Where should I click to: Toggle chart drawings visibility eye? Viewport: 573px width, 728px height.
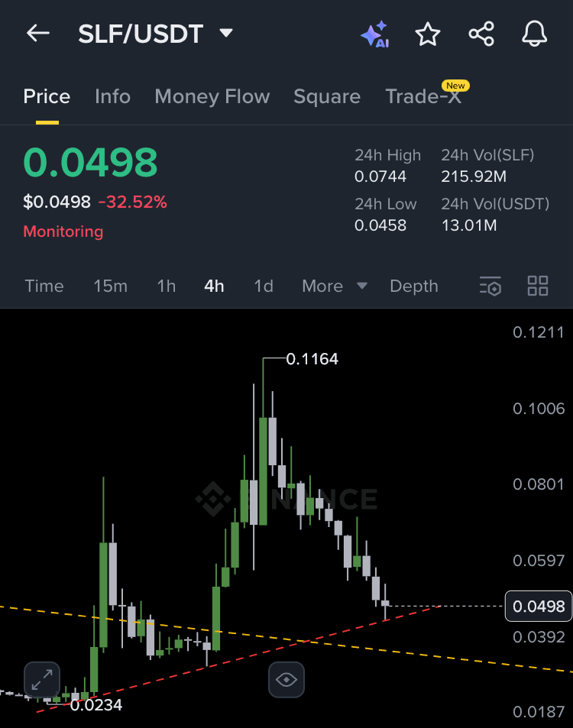(286, 680)
